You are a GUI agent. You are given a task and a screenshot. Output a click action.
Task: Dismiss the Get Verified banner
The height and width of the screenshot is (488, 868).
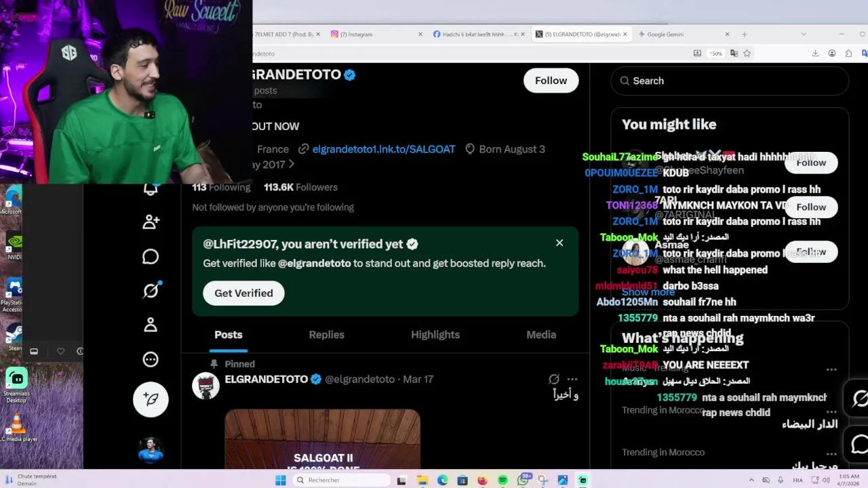[x=559, y=243]
